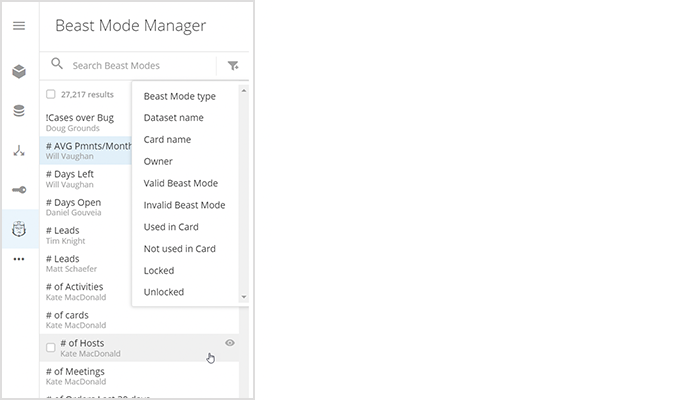The image size is (675, 400).
Task: Select # Leads by Tim Knight
Action: pyautogui.click(x=86, y=235)
